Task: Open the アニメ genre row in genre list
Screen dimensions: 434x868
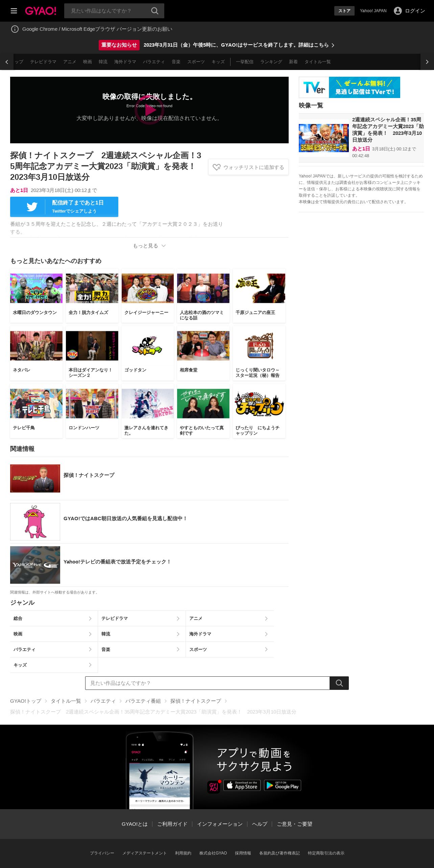Action: [230, 618]
